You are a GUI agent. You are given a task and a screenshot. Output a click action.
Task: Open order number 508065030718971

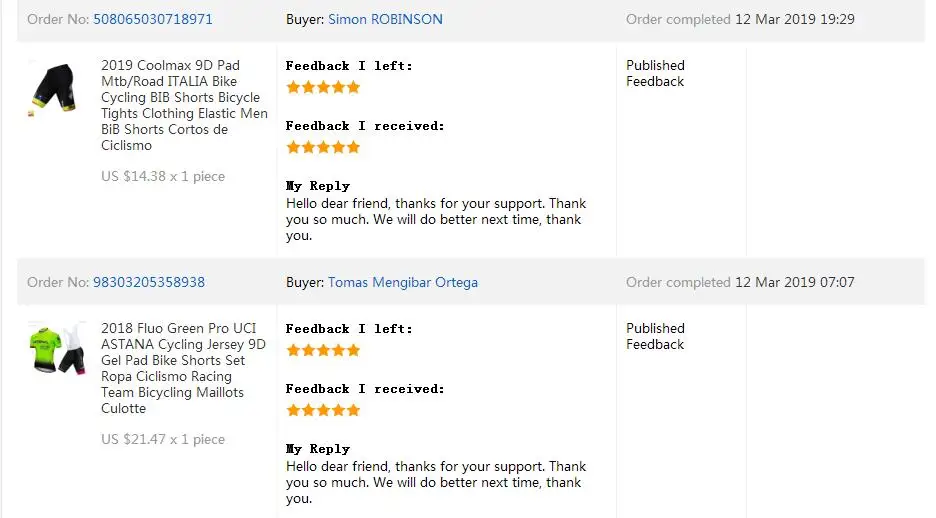click(x=153, y=19)
